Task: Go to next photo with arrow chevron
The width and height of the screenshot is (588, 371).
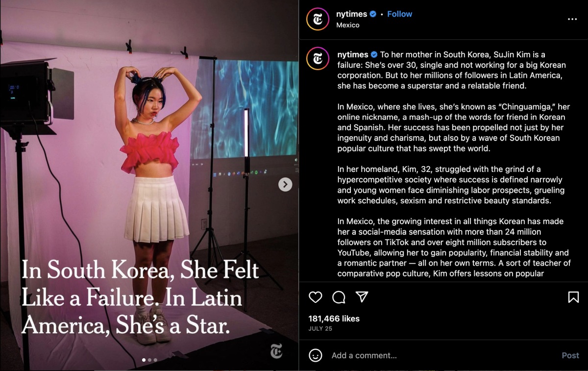Action: (285, 184)
